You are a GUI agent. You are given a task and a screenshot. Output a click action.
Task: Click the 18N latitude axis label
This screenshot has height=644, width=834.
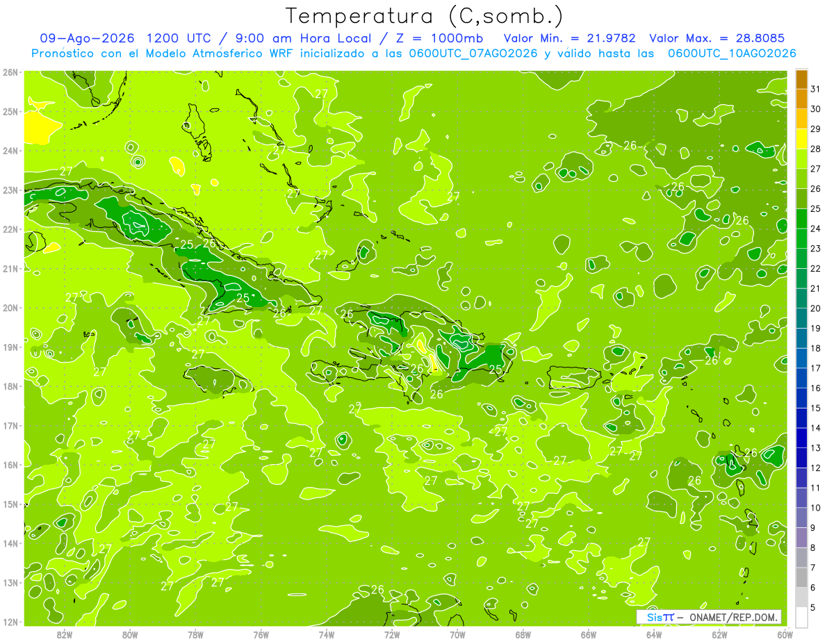10,386
